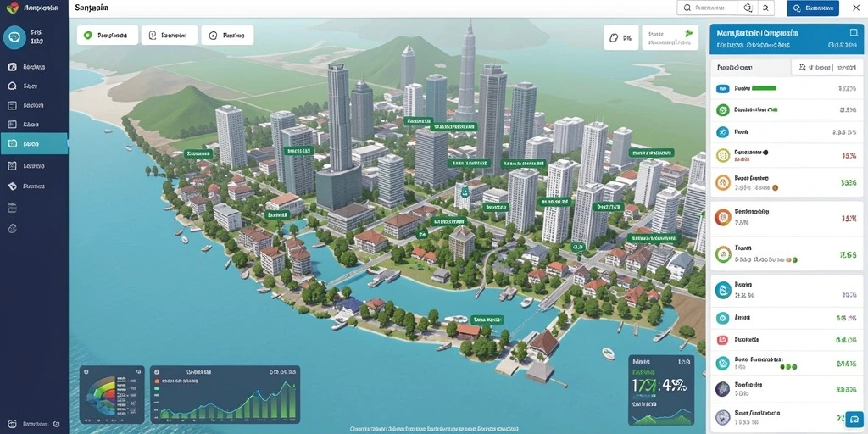The height and width of the screenshot is (434, 868).
Task: Click the white map card with the green leaf icon
Action: pos(670,37)
